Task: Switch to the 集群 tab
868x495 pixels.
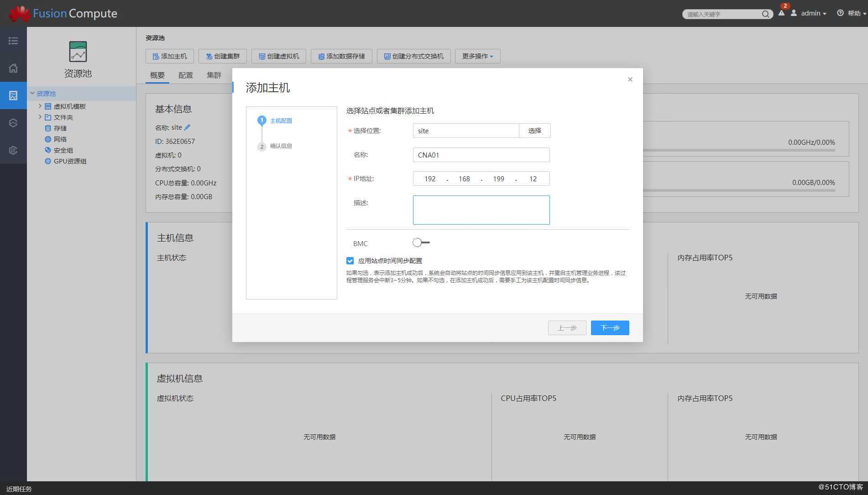Action: (214, 75)
